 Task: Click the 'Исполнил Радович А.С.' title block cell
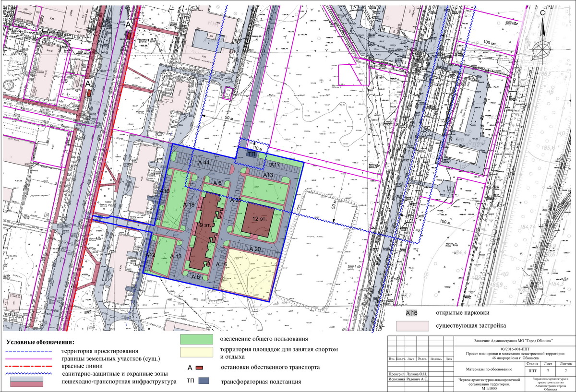click(408, 380)
